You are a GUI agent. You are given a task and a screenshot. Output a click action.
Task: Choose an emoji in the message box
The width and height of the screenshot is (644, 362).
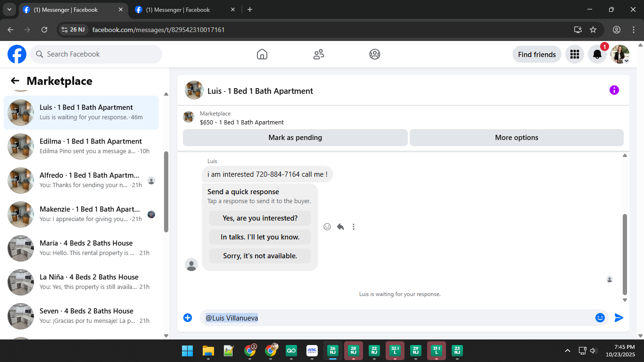tap(600, 318)
